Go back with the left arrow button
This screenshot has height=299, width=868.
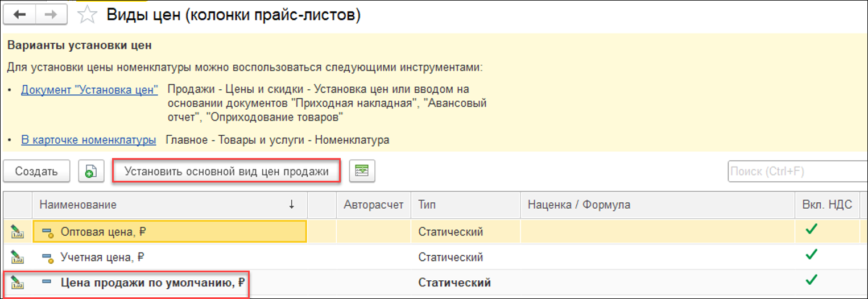point(19,15)
